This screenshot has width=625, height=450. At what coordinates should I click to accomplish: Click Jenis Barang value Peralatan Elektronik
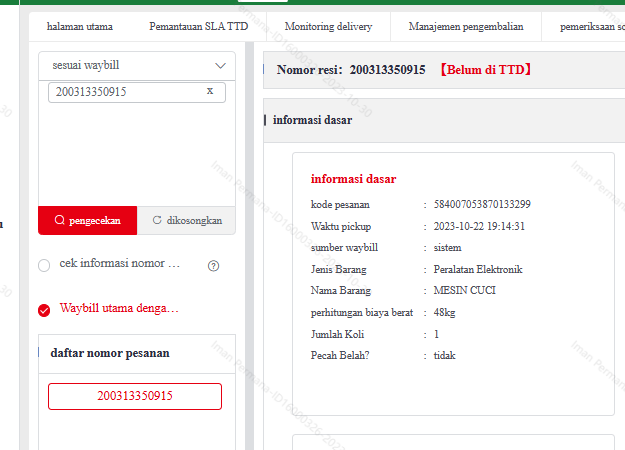(x=478, y=269)
